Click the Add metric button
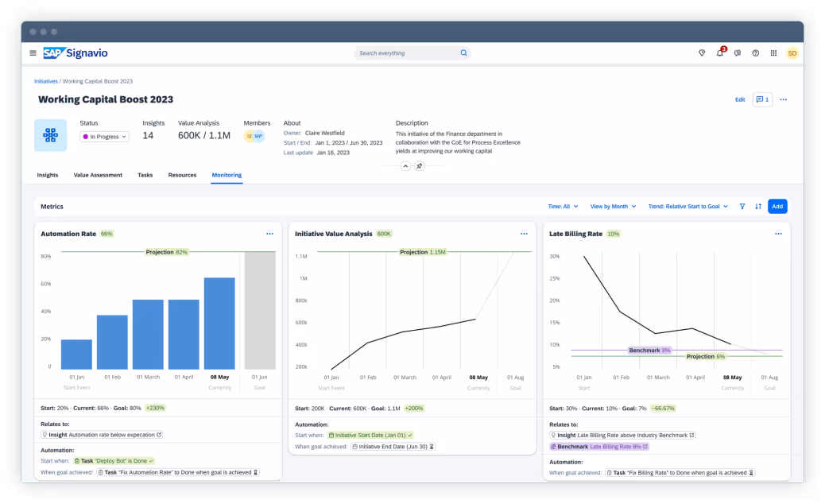The image size is (825, 504). [777, 206]
